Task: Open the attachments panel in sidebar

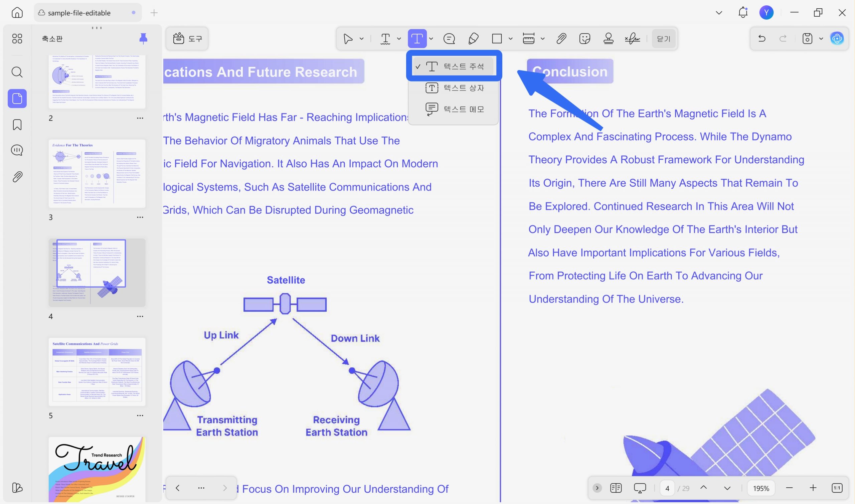Action: click(17, 177)
